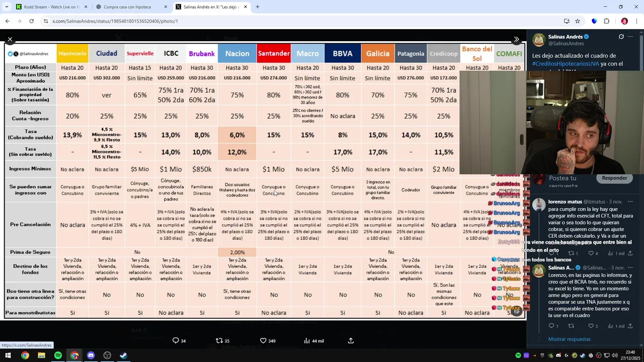Open the Chrome profile avatar
The height and width of the screenshot is (362, 644).
624,21
